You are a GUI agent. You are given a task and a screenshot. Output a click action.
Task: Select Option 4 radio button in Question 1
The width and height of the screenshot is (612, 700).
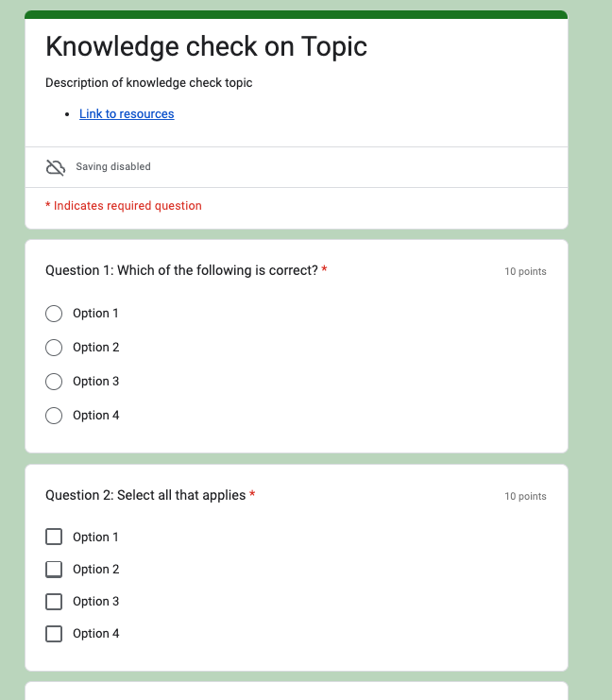pyautogui.click(x=54, y=416)
